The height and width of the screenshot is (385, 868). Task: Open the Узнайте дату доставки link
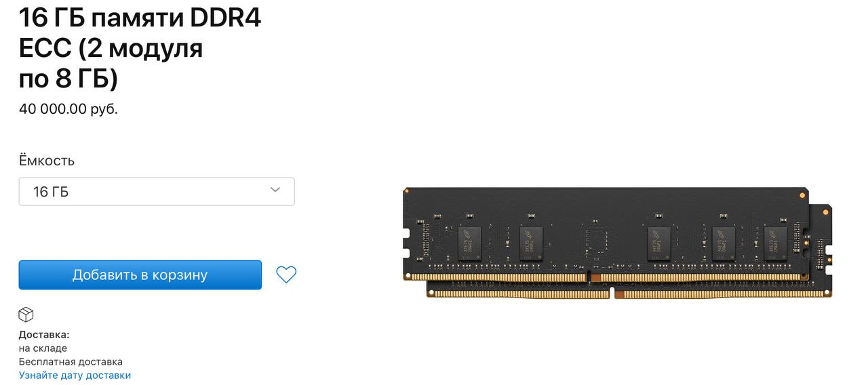pos(75,375)
